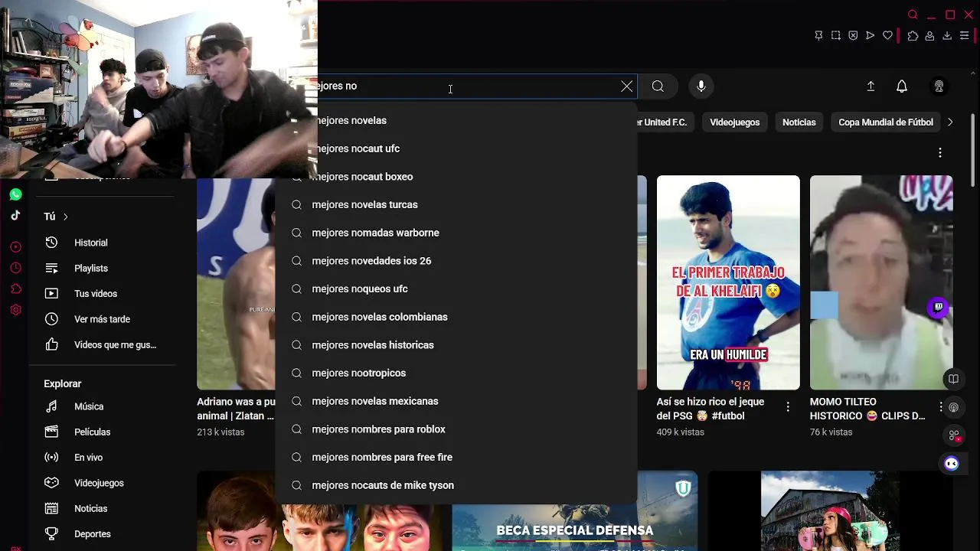Choose suggestion 'mejores nombres para free fire'

pos(456,457)
